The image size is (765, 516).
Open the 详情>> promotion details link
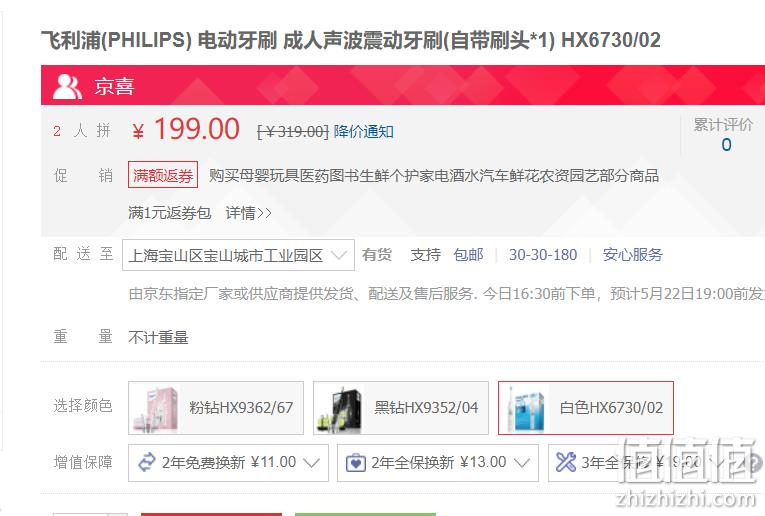coord(248,213)
